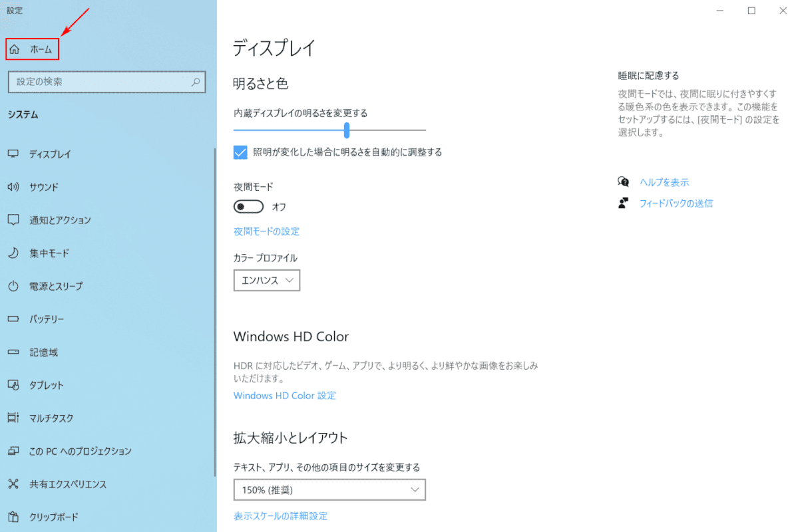Click the search magnifier icon
The image size is (796, 532).
coord(196,82)
